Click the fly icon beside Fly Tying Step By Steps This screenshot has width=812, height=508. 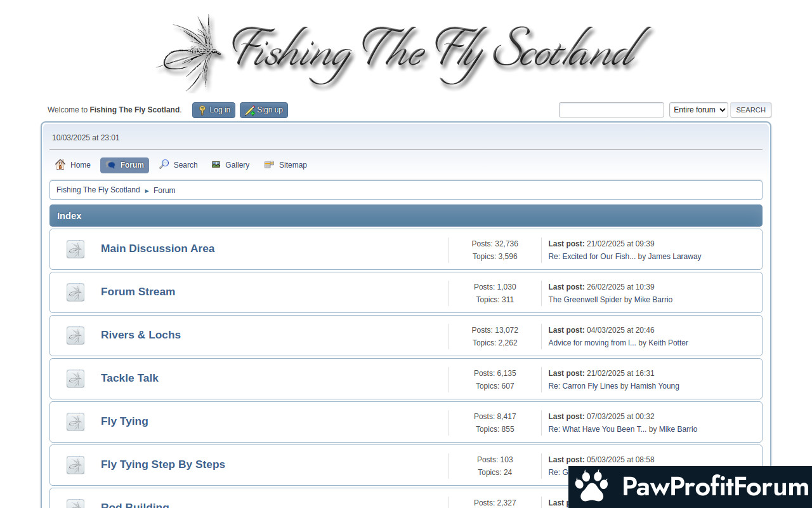pyautogui.click(x=75, y=465)
